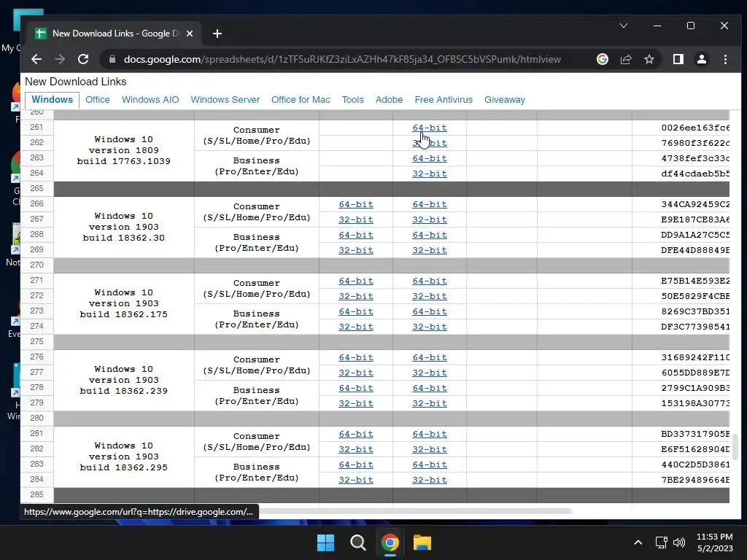Click the Google Sheets tab favicon
The image size is (747, 560).
(41, 34)
